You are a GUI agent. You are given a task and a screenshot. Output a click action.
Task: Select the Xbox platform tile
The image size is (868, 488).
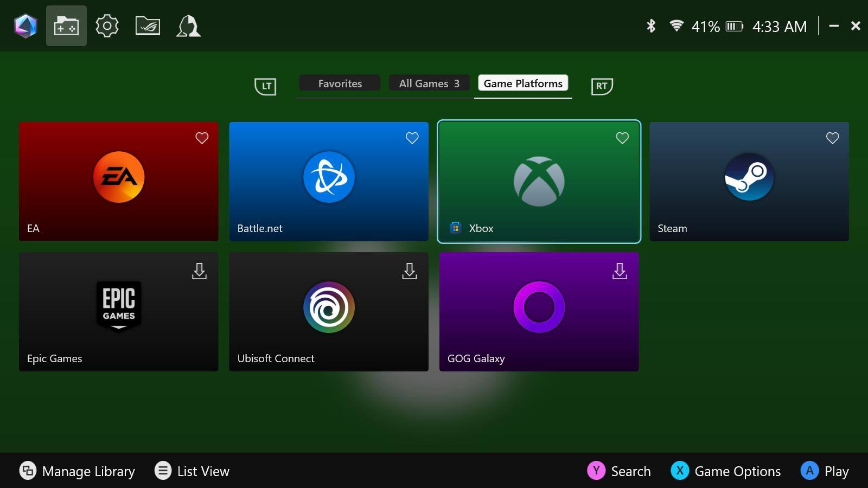click(x=539, y=182)
